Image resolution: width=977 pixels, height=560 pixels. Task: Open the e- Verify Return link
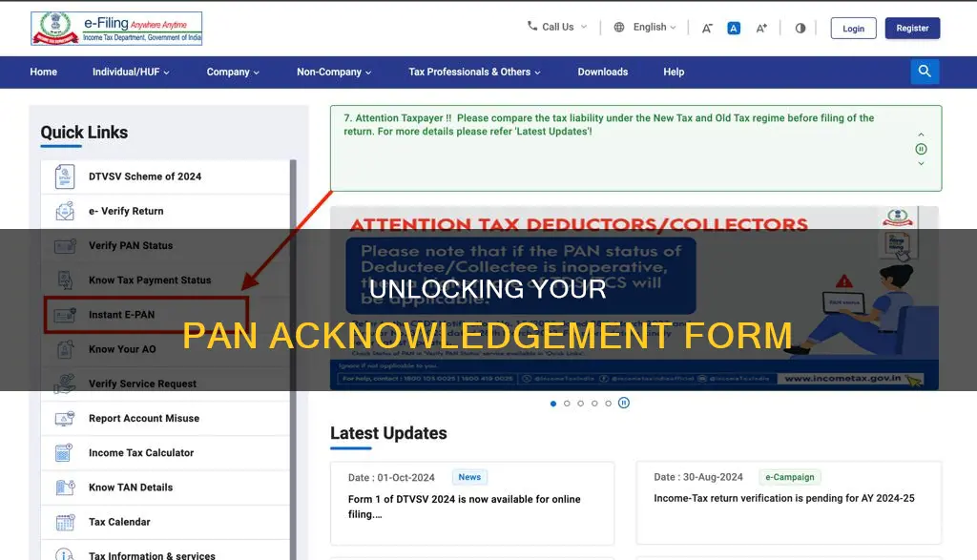point(126,211)
